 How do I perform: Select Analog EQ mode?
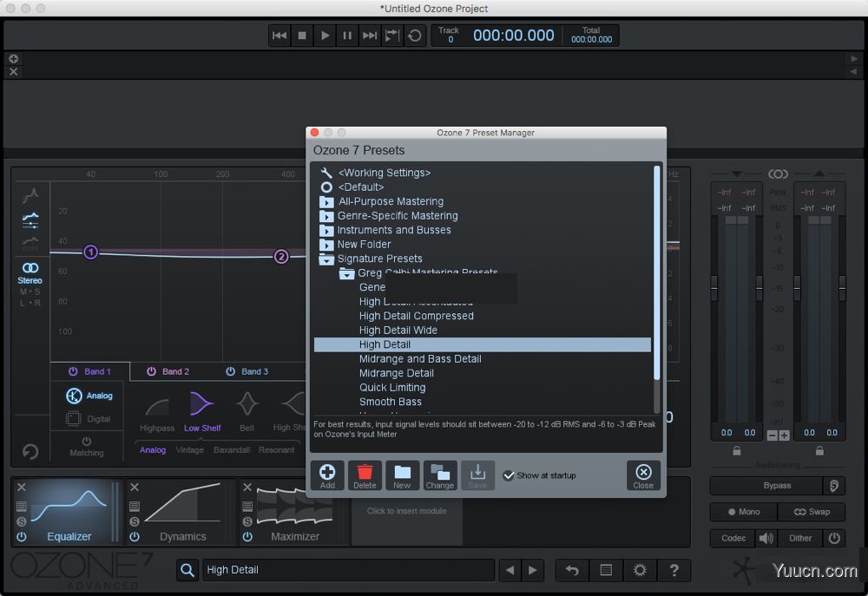[89, 396]
